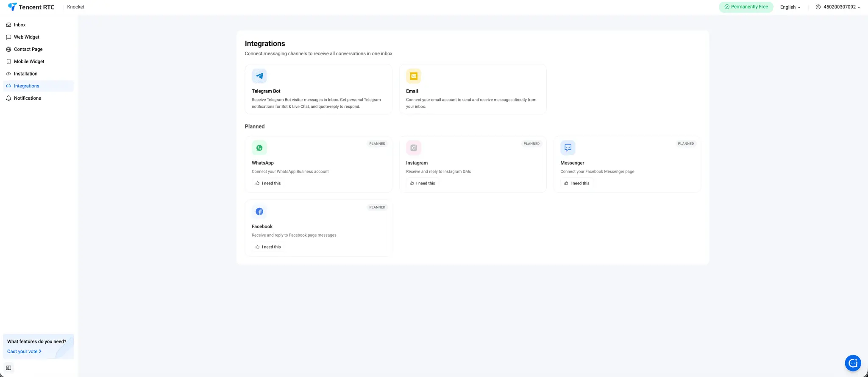Screen dimensions: 868x377
Task: Open the Telegram Bot icon
Action: [x=259, y=76]
